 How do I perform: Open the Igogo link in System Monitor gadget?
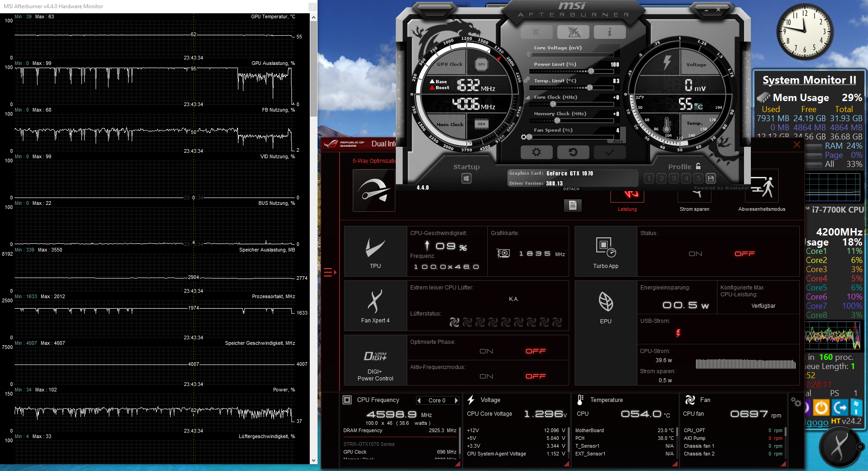[817, 422]
